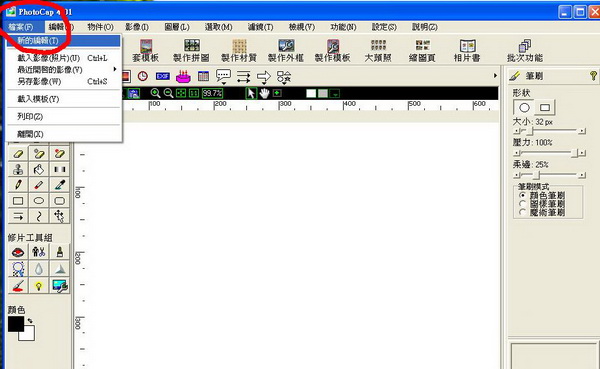Choose the arrow line tool
The height and width of the screenshot is (369, 600).
pyautogui.click(x=18, y=216)
